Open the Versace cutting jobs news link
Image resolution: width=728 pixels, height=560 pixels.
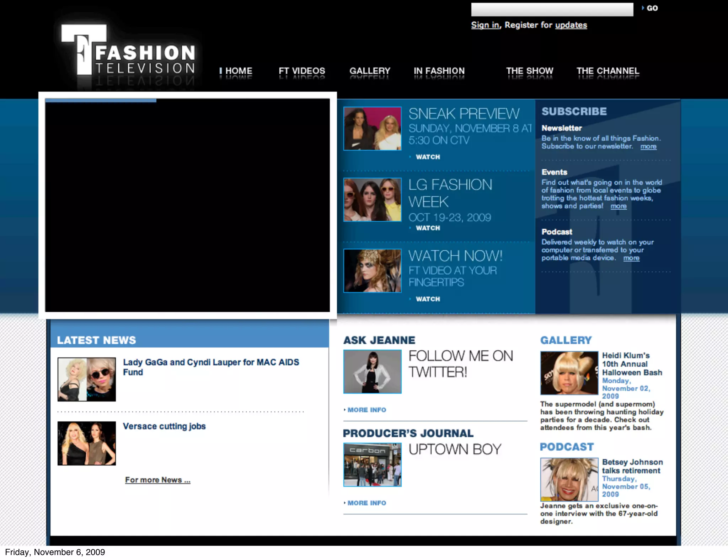pyautogui.click(x=164, y=426)
